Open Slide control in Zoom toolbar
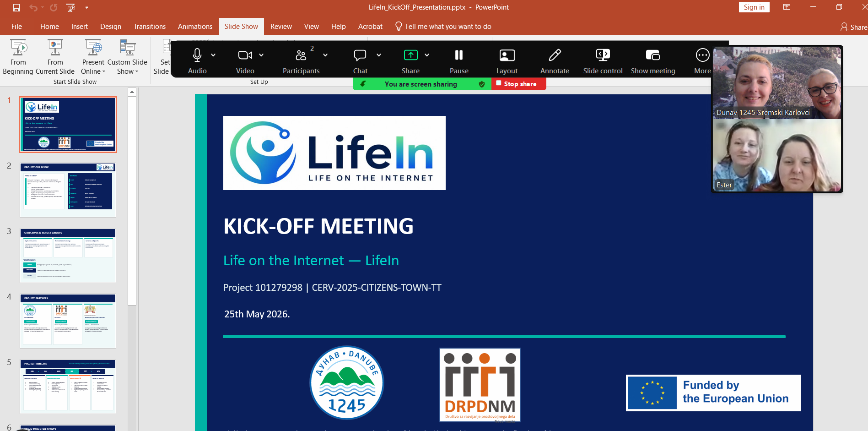868x431 pixels. (603, 61)
